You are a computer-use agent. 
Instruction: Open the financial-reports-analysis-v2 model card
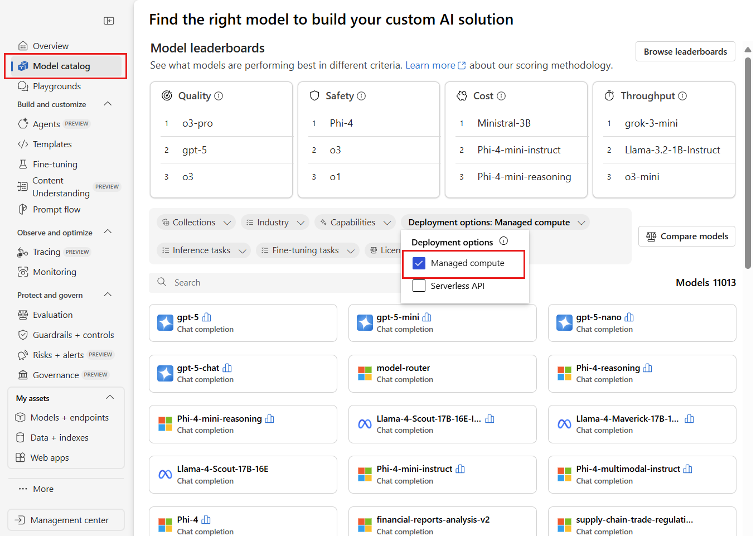(x=443, y=521)
